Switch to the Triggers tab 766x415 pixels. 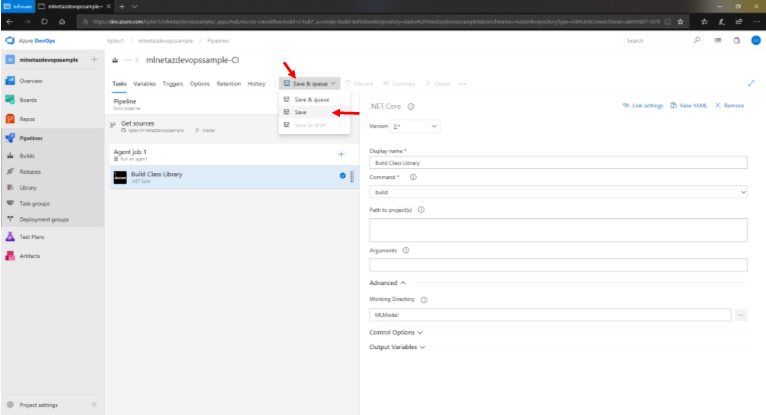[x=172, y=84]
